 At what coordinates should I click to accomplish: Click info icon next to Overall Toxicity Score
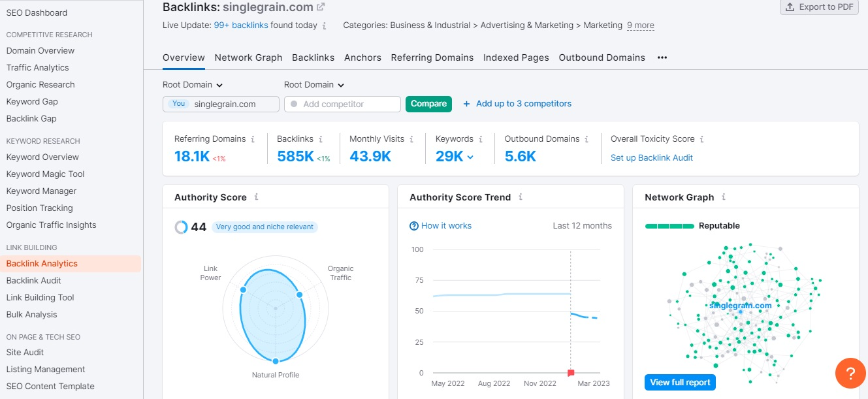pos(701,139)
